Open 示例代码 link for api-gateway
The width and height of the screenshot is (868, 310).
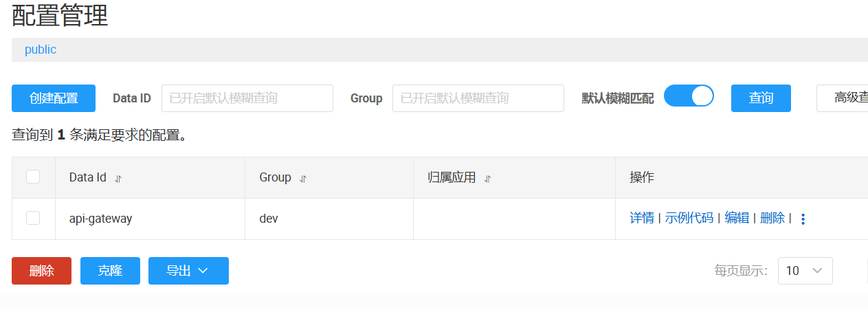[x=689, y=218]
